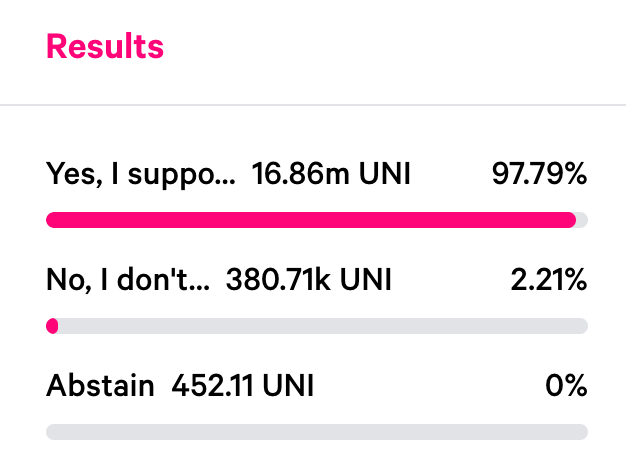The image size is (626, 472).
Task: Click the 2.21% percentage value
Action: coord(549,280)
